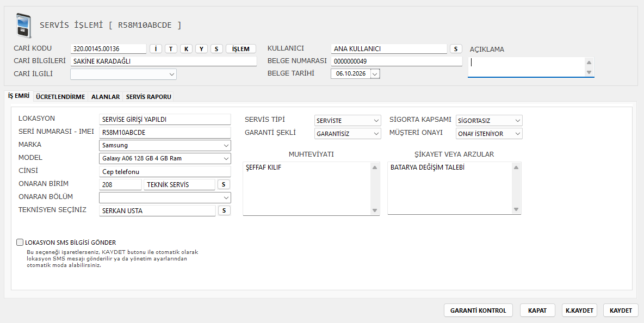Screen dimensions: 644x323
Task: Click the AÇIKLAMA scroll down arrow
Action: point(589,72)
